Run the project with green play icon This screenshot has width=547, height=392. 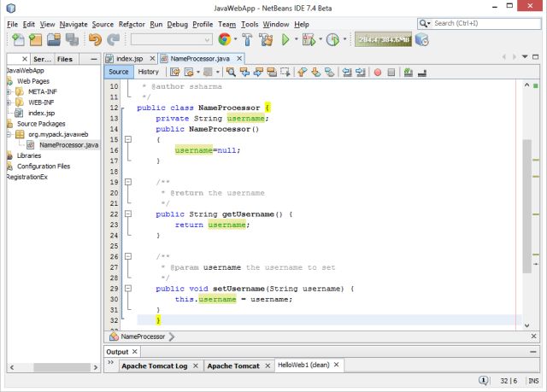coord(287,39)
